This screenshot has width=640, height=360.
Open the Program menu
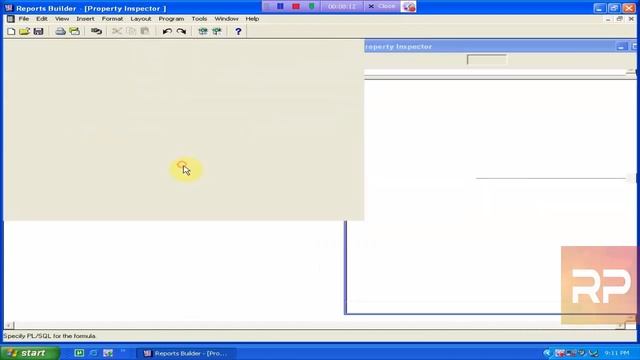[x=171, y=19]
